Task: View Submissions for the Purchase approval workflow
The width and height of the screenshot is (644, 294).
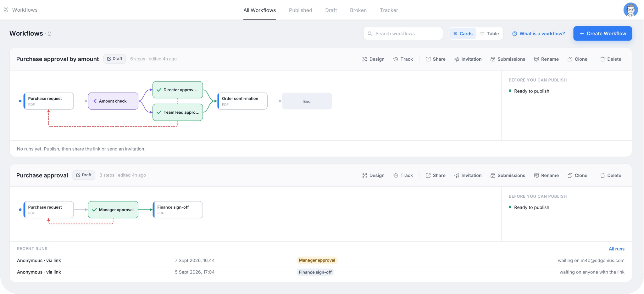Action: click(508, 175)
